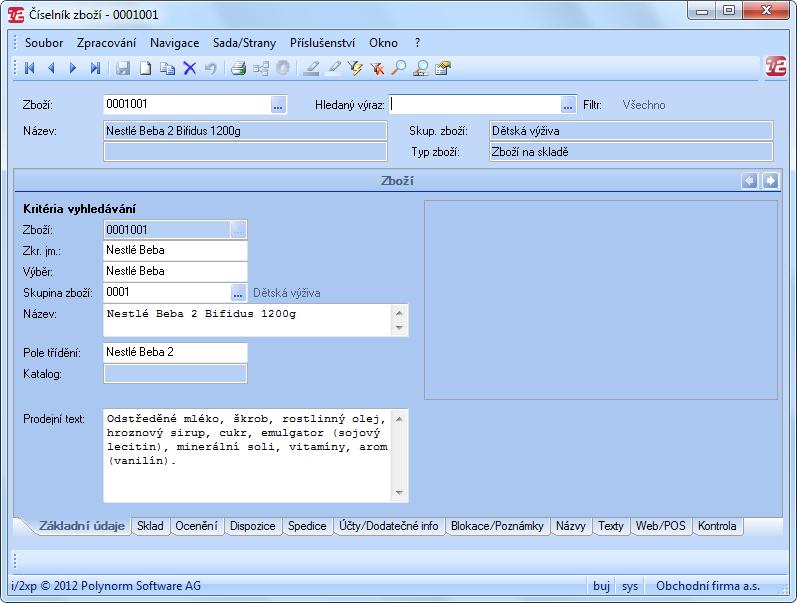The width and height of the screenshot is (797, 603).
Task: Copy the current record
Action: 168,68
